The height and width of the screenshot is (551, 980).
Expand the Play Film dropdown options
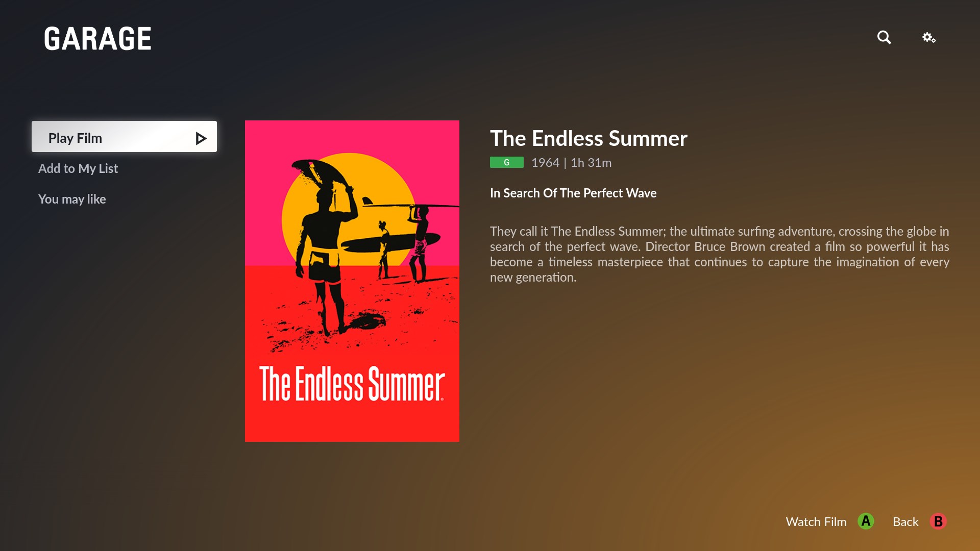tap(200, 138)
